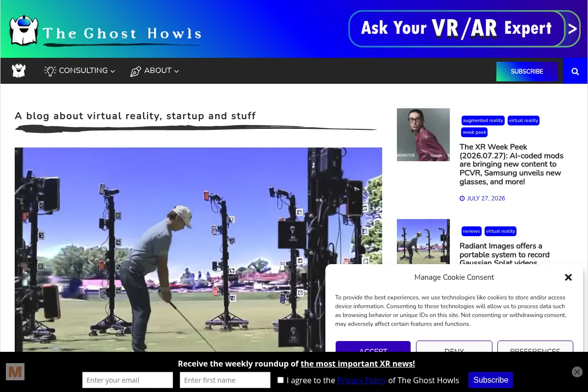Expand the ABOUT dropdown menu
The height and width of the screenshot is (392, 588).
click(154, 71)
